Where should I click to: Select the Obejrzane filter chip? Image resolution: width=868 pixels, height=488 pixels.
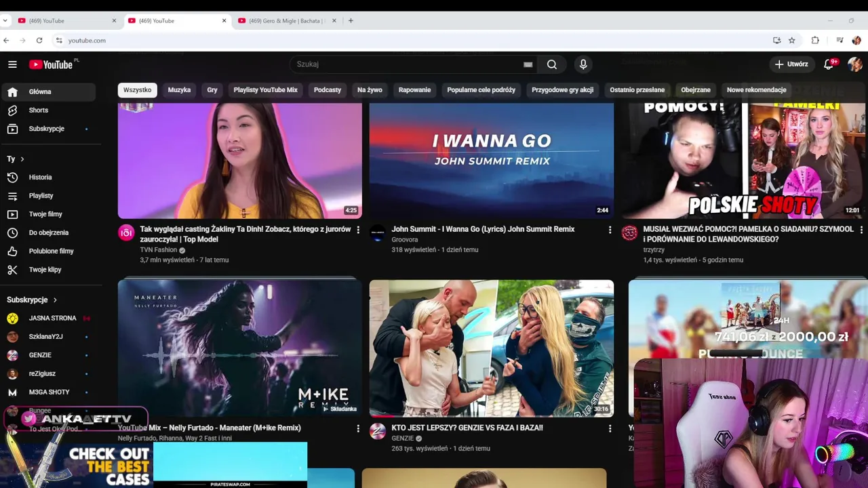[x=696, y=89]
